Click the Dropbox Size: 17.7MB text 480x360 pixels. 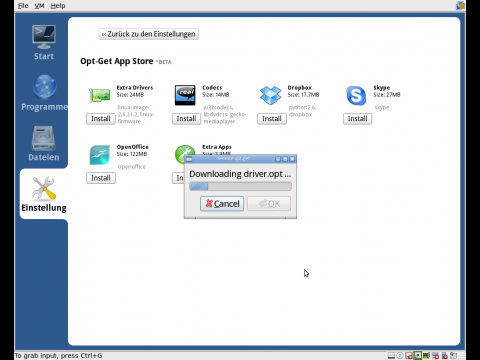point(303,95)
